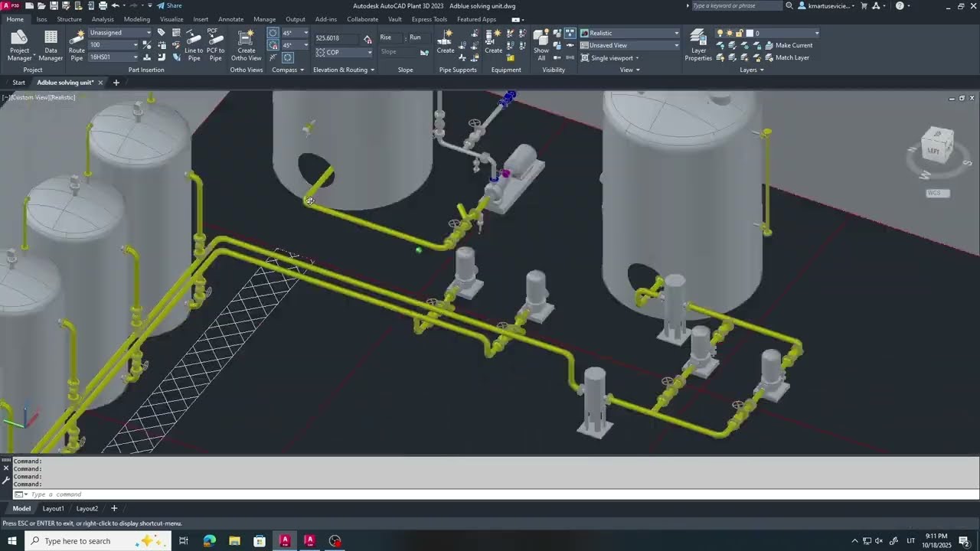
Task: Open Layer Properties
Action: click(698, 45)
